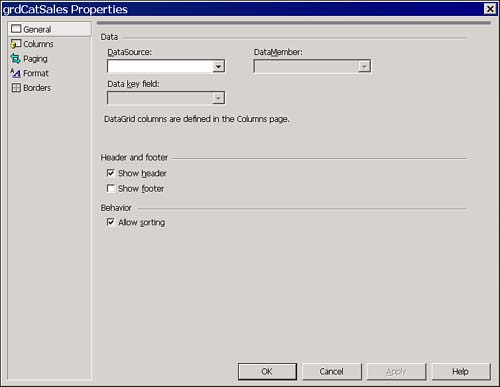This screenshot has height=387, width=500.
Task: Switch to the Columns page
Action: click(38, 44)
